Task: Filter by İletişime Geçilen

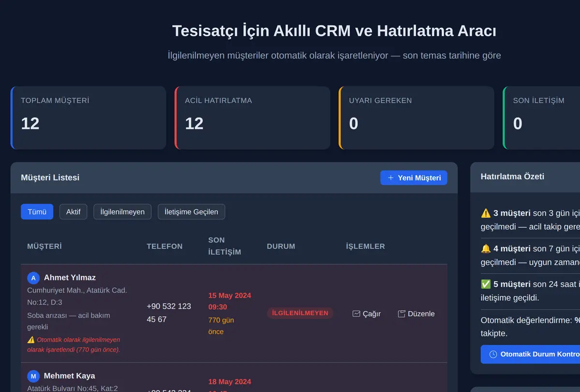Action: [191, 212]
